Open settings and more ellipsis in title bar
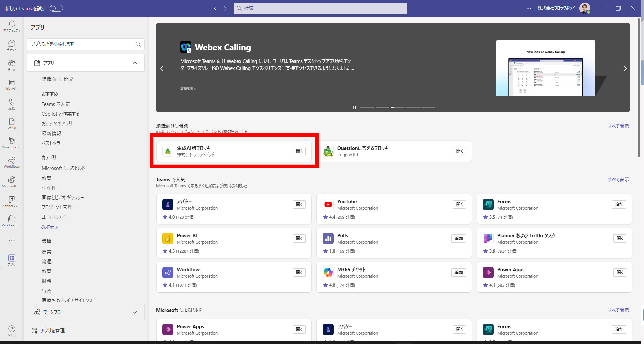 pyautogui.click(x=529, y=8)
